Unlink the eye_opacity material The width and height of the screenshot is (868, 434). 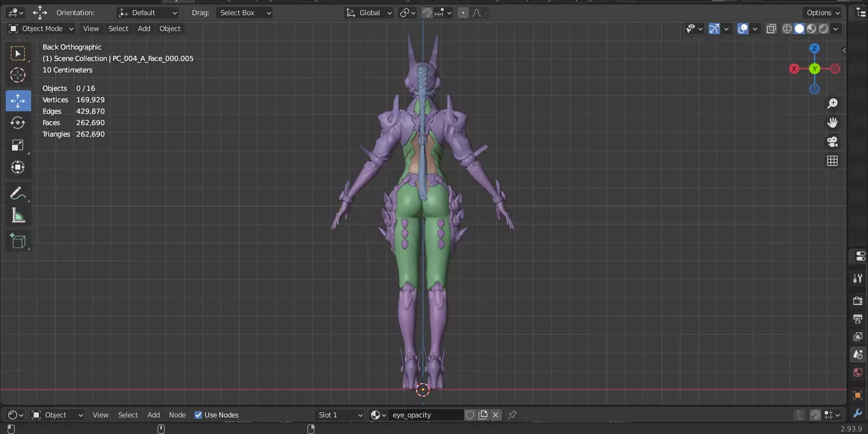tap(496, 415)
